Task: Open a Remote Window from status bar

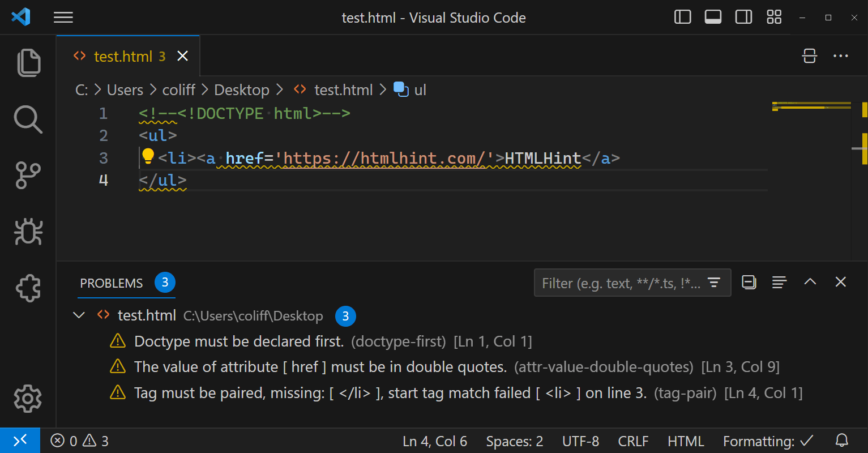Action: point(20,441)
